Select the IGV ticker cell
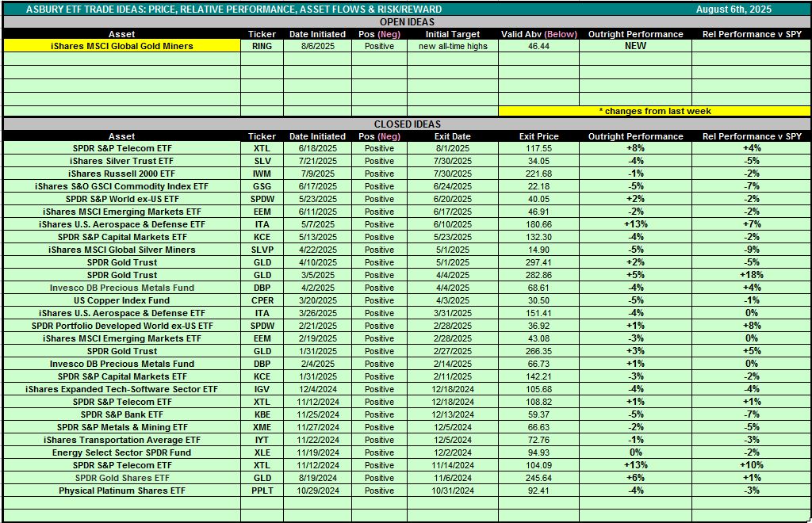Image resolution: width=812 pixels, height=523 pixels. (262, 389)
